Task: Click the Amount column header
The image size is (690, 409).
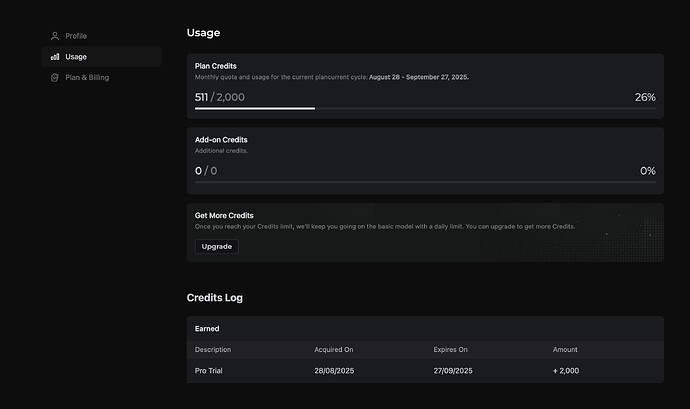Action: point(565,350)
